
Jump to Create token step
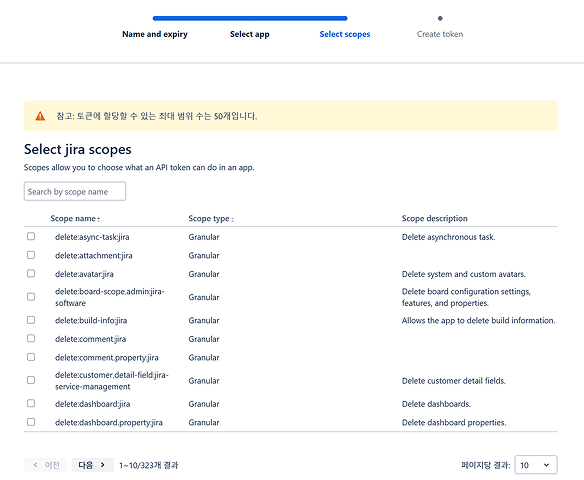[440, 34]
